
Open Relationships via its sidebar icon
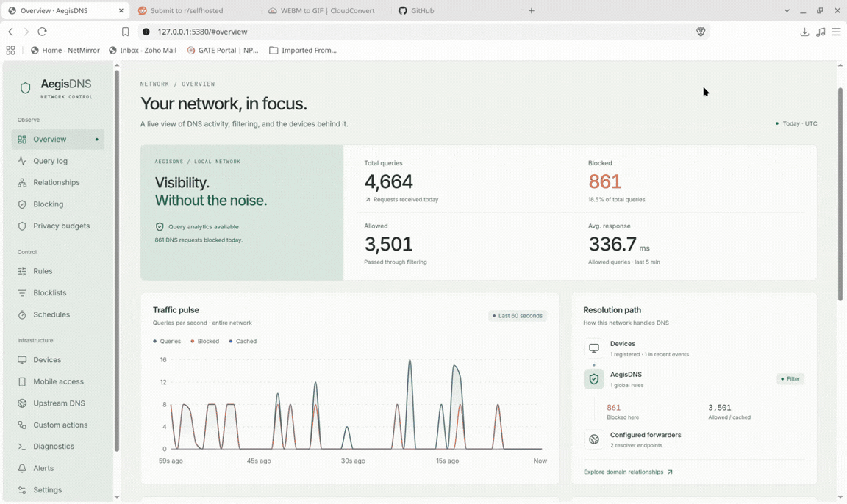pyautogui.click(x=22, y=182)
